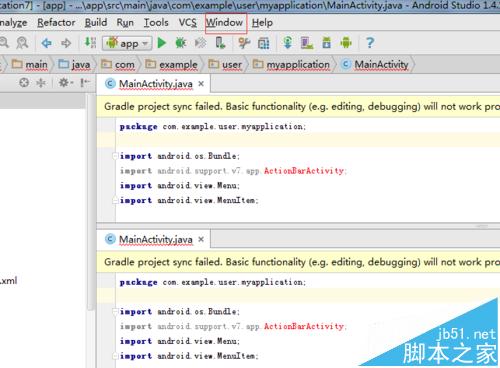Image resolution: width=500 pixels, height=368 pixels.
Task: Start debugging with the green bug icon
Action: (181, 43)
